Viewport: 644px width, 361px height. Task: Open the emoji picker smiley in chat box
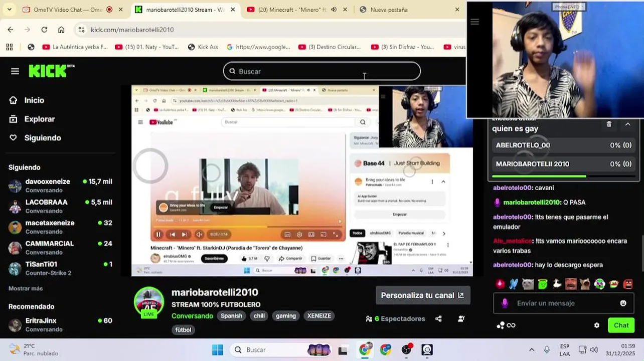pyautogui.click(x=623, y=303)
